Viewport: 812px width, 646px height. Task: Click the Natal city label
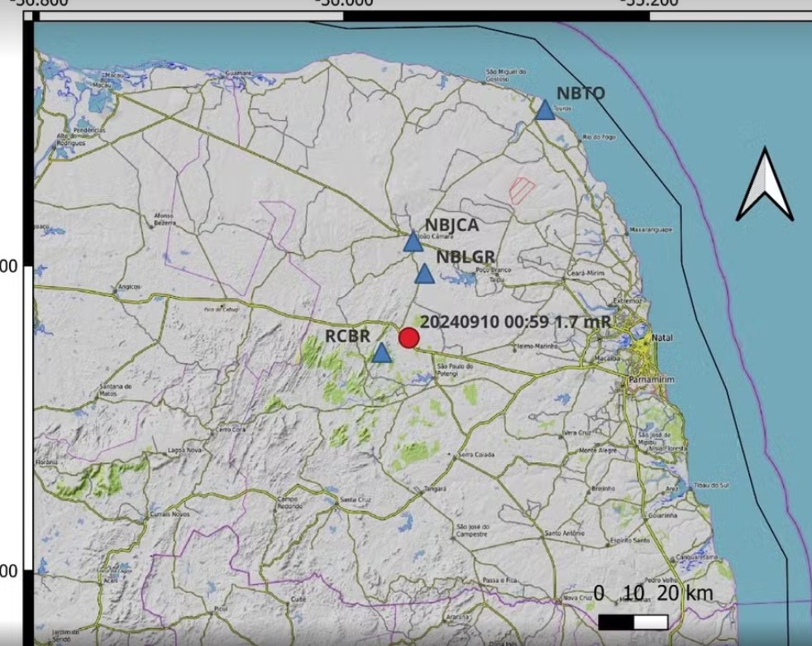click(x=662, y=338)
